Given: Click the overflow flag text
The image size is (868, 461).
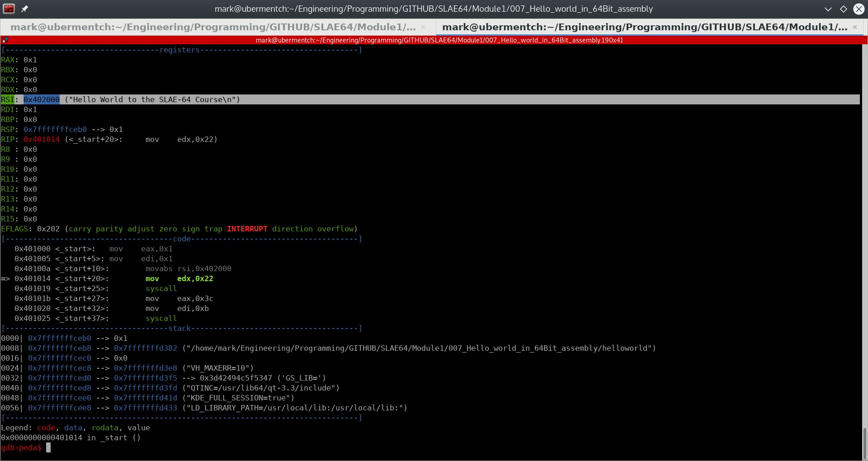Looking at the screenshot, I should click(335, 229).
